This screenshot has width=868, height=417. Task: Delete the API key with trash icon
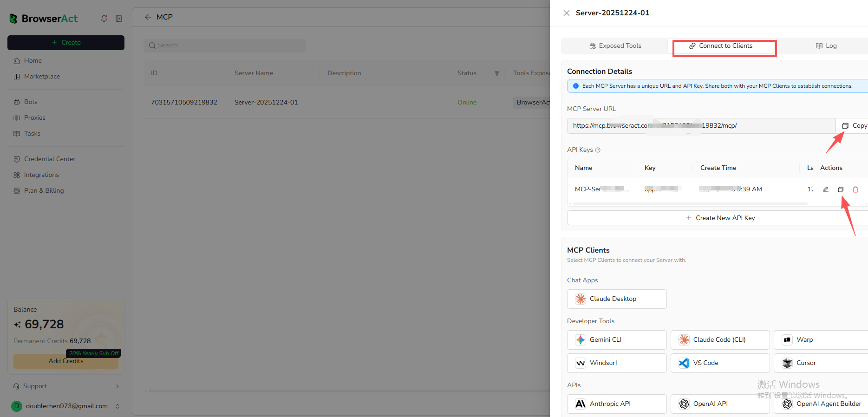pos(855,189)
